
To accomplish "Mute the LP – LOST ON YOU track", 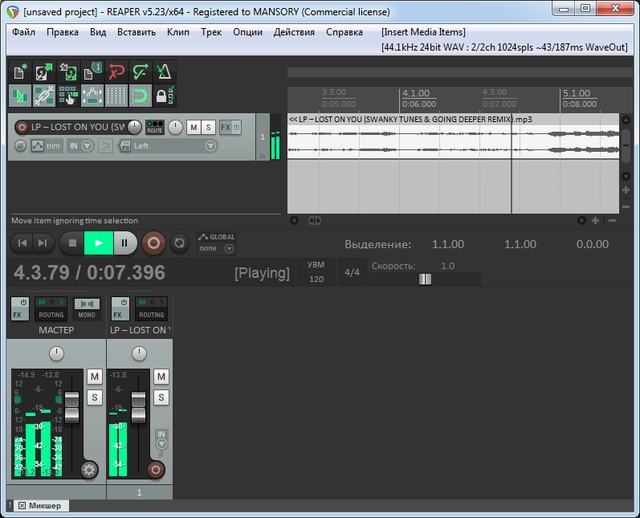I will [193, 127].
